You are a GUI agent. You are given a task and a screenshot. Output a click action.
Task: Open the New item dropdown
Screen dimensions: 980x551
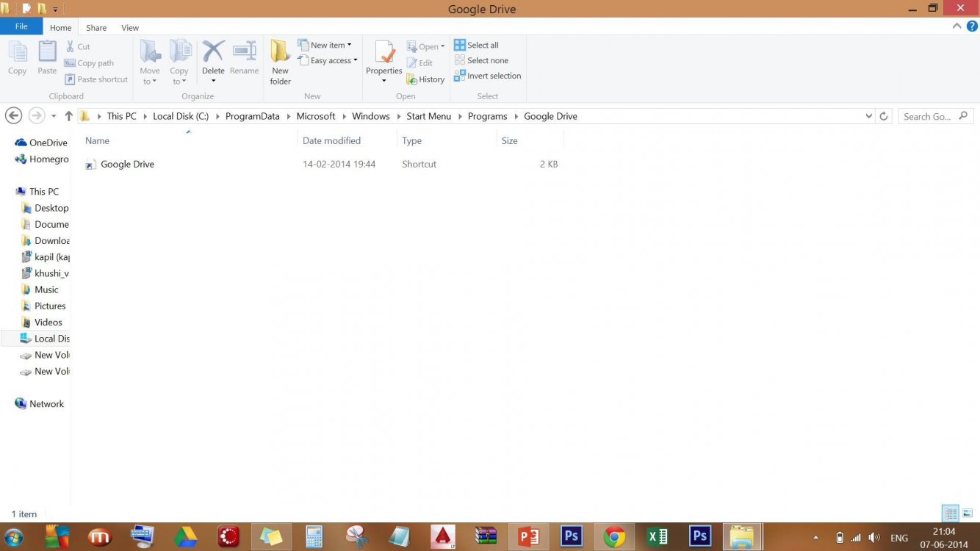point(325,45)
